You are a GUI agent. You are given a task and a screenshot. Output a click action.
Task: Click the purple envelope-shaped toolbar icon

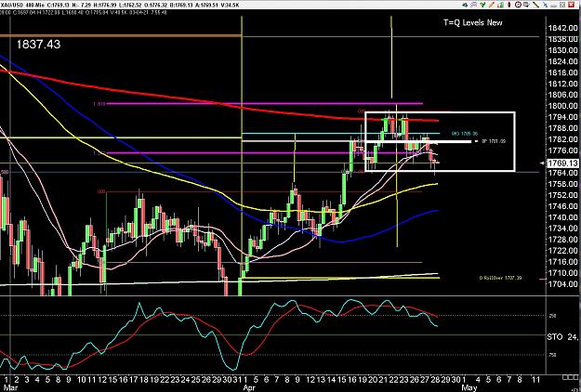pyautogui.click(x=473, y=5)
